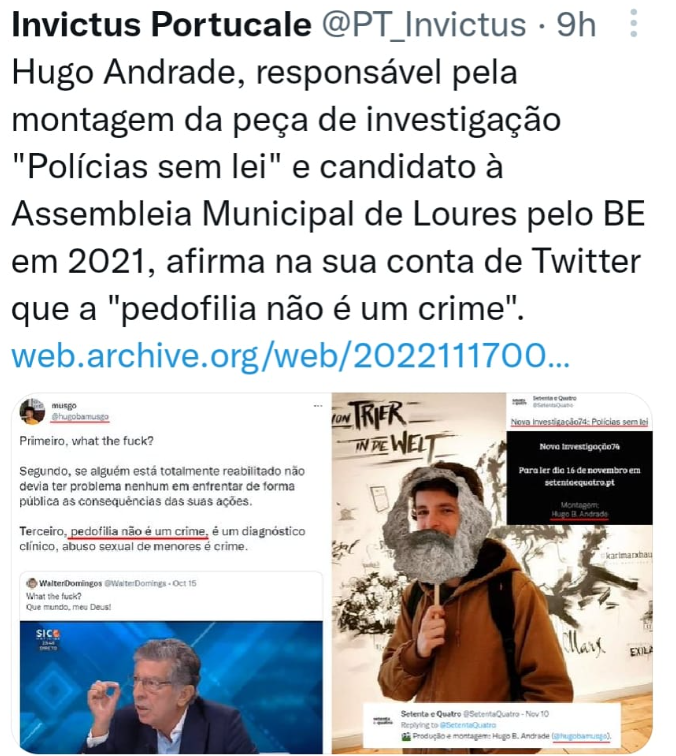This screenshot has width=676, height=756.
Task: Open the web.archive.org link
Action: click(x=290, y=355)
